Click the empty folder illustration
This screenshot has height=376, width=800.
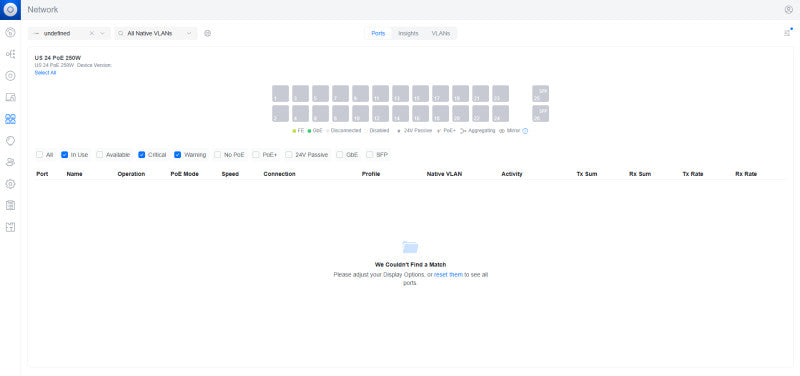410,247
